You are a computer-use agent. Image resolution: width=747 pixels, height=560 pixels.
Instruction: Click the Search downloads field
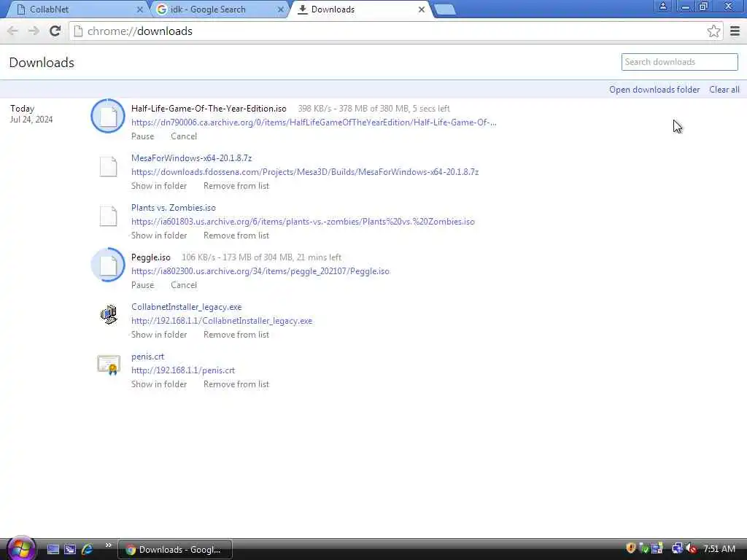tap(679, 62)
